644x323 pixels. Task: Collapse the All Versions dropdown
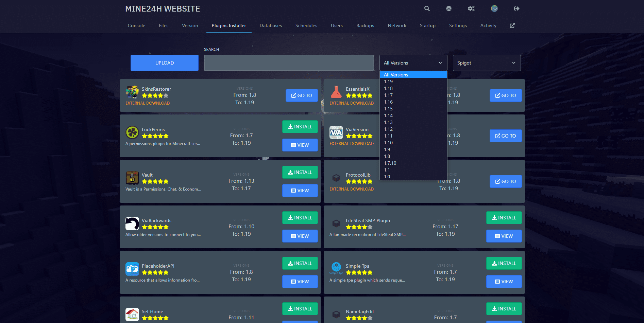pos(413,63)
